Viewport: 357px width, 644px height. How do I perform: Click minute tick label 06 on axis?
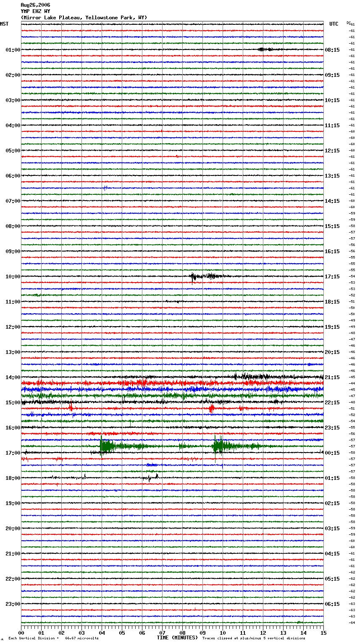(x=142, y=633)
